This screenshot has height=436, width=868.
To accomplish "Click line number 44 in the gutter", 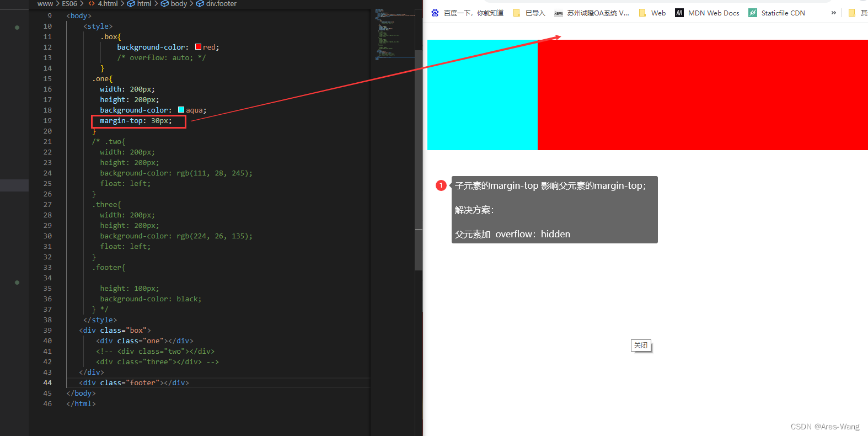I will click(x=47, y=382).
